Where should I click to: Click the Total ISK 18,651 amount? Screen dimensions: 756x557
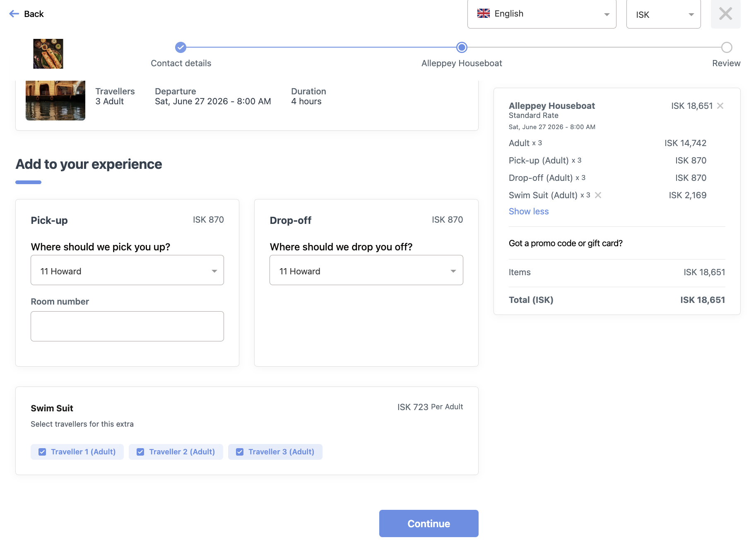pos(703,300)
